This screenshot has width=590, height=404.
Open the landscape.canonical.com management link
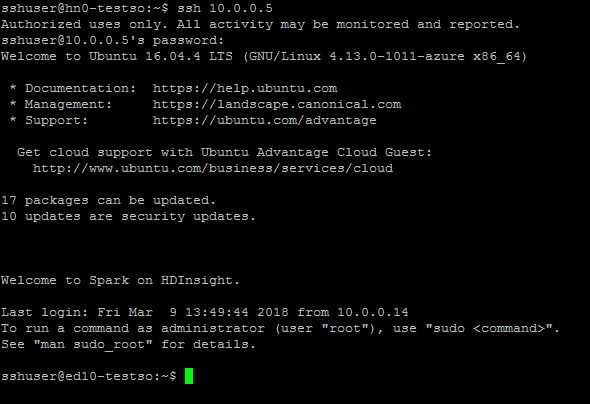[277, 105]
